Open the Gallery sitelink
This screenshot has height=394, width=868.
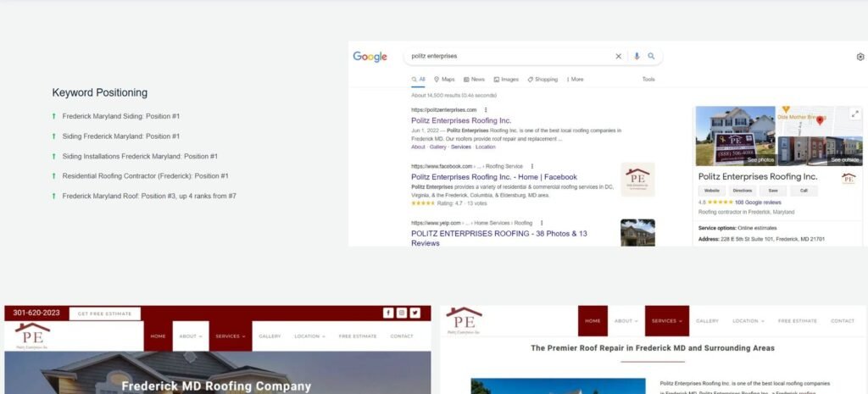[437, 147]
